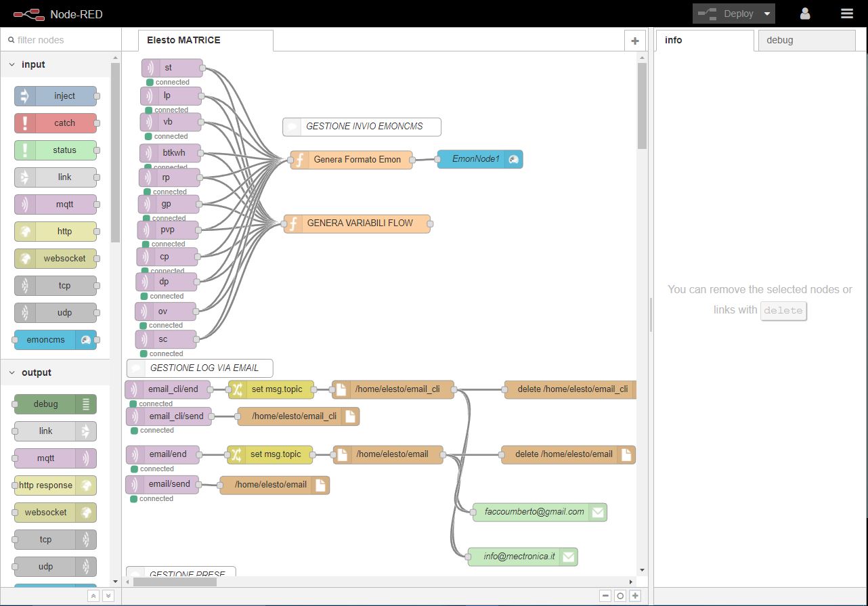Select the delete /home/elesto/email file node

[568, 455]
